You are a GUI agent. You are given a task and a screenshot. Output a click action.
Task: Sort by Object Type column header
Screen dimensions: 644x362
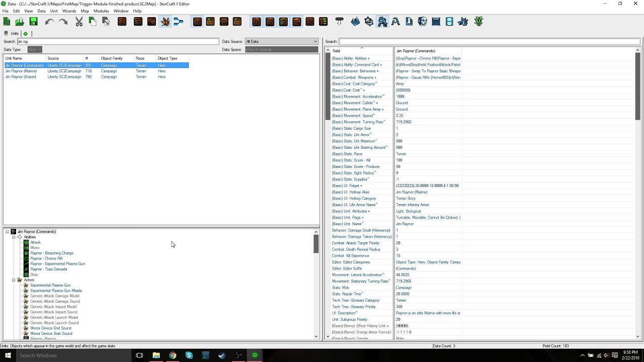(x=172, y=58)
